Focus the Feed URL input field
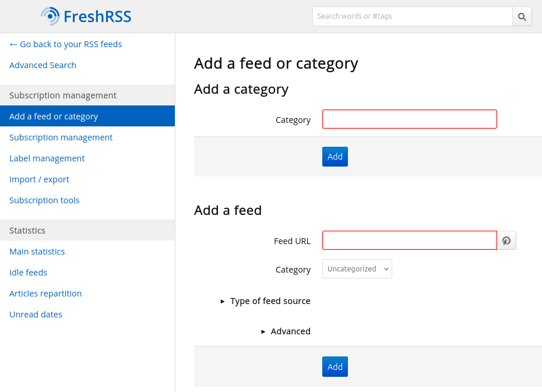 409,241
